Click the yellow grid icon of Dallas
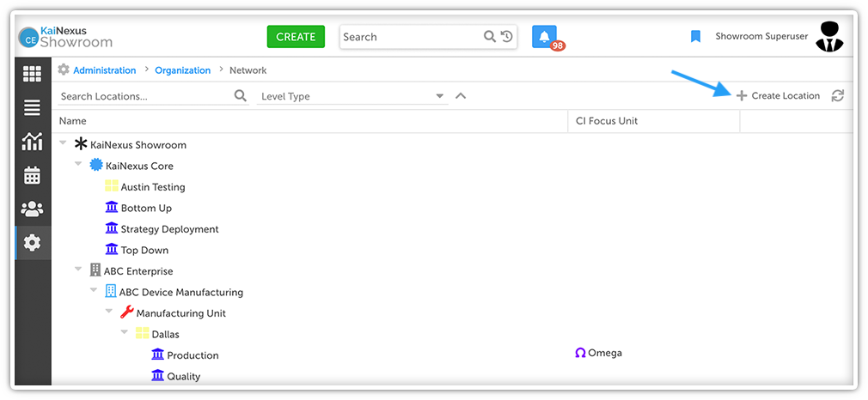 [143, 334]
